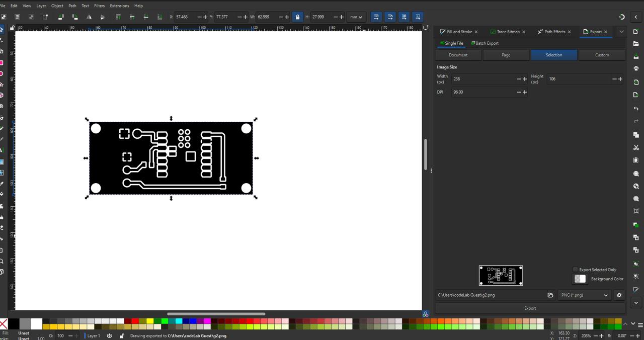Open export advanced settings gear icon
The height and width of the screenshot is (340, 644).
pos(619,295)
